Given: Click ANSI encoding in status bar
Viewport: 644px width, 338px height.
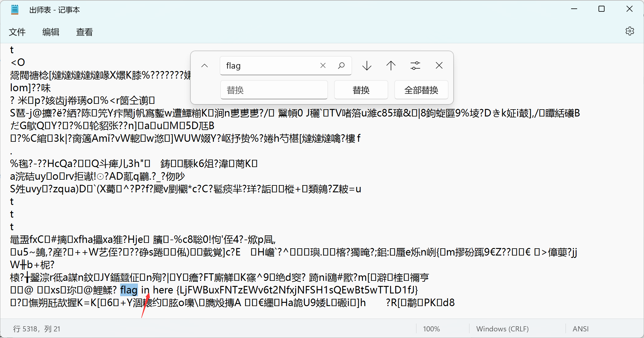Looking at the screenshot, I should [580, 329].
